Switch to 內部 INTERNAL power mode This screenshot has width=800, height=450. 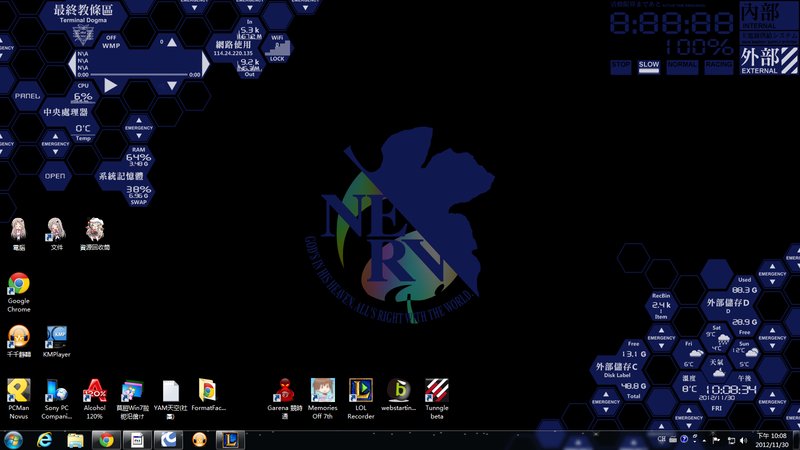[x=768, y=15]
